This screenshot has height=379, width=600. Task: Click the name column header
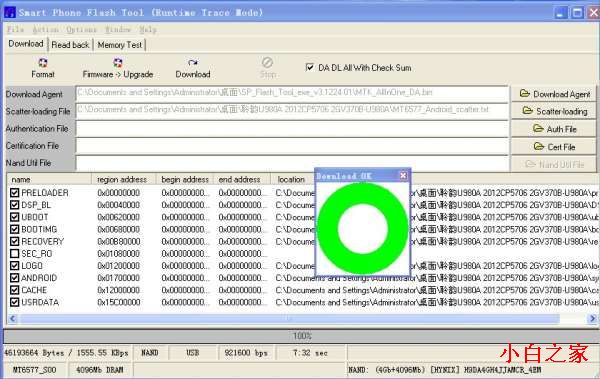pyautogui.click(x=49, y=179)
